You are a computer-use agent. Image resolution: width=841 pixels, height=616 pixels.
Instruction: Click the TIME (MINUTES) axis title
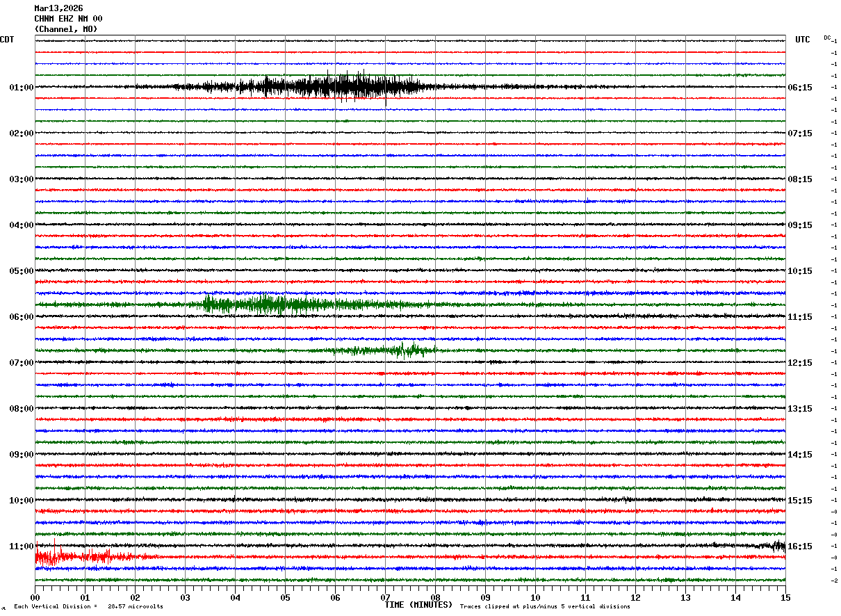point(418,605)
